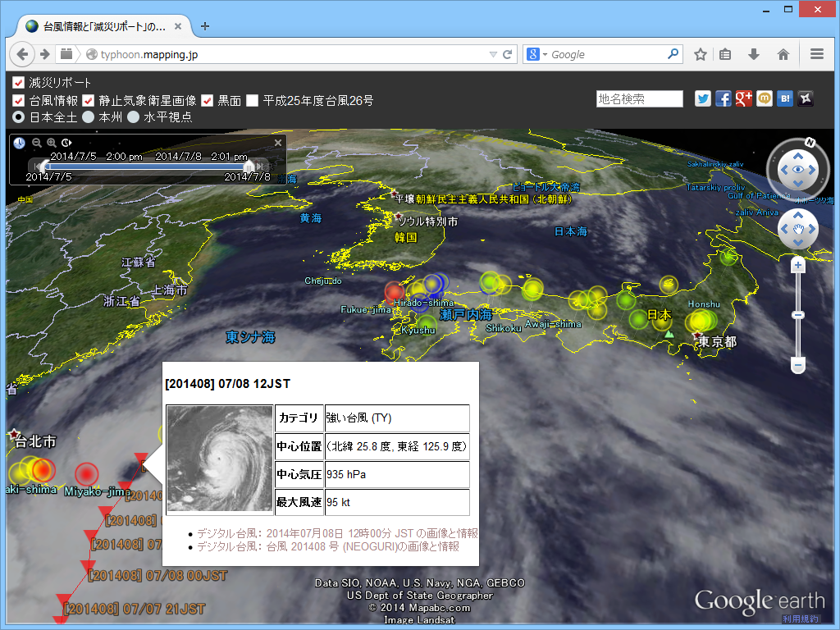Select the 本州 view radio button
Viewport: 840px width, 630px height.
click(89, 116)
